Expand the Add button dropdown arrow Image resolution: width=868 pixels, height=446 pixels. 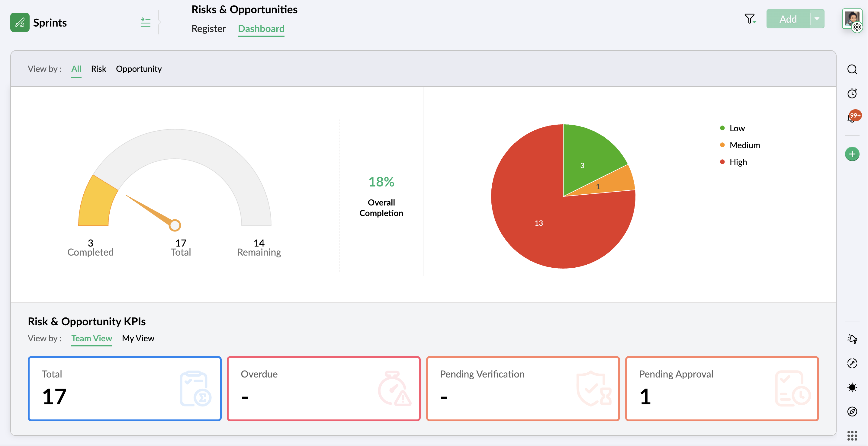pyautogui.click(x=817, y=19)
